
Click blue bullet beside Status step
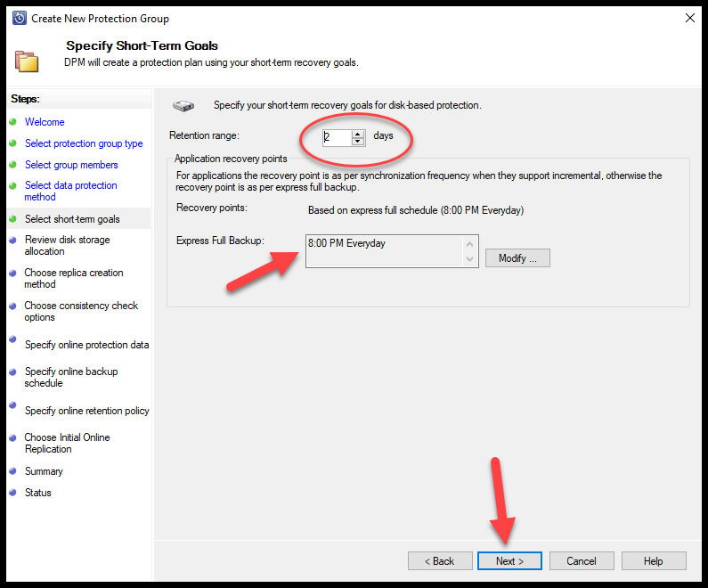point(13,493)
